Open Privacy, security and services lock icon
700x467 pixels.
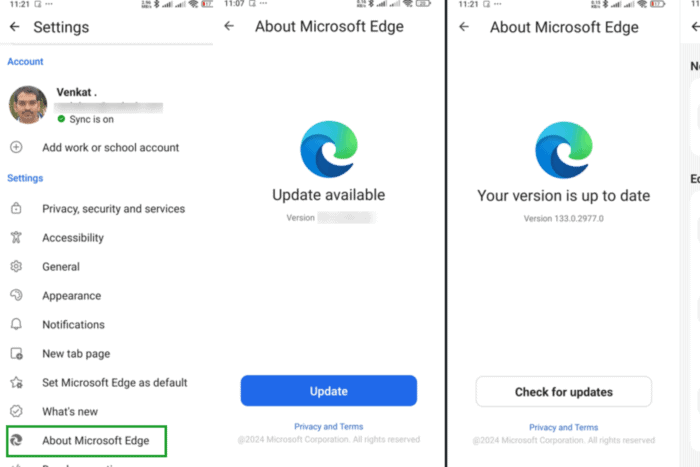(x=16, y=208)
